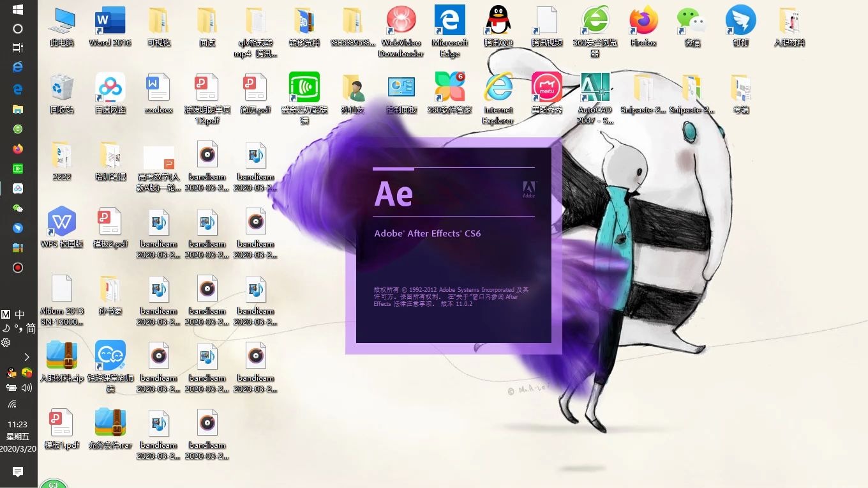Open Wi-Fi network tray icon
Image resolution: width=868 pixels, height=488 pixels.
tap(11, 404)
